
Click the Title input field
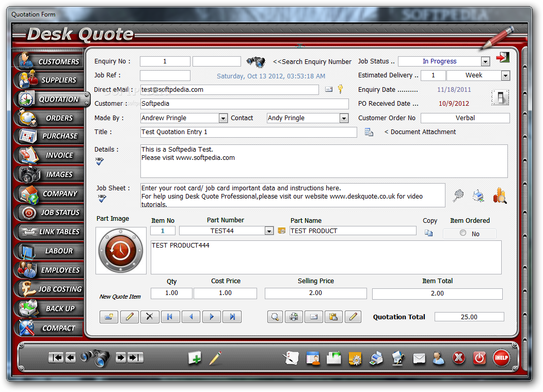249,132
